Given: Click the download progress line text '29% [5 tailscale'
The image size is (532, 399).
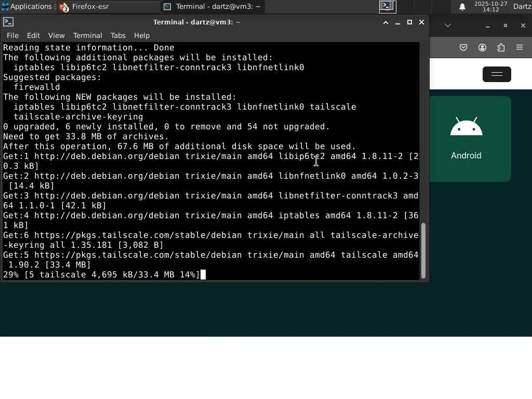Looking at the screenshot, I should click(45, 274).
